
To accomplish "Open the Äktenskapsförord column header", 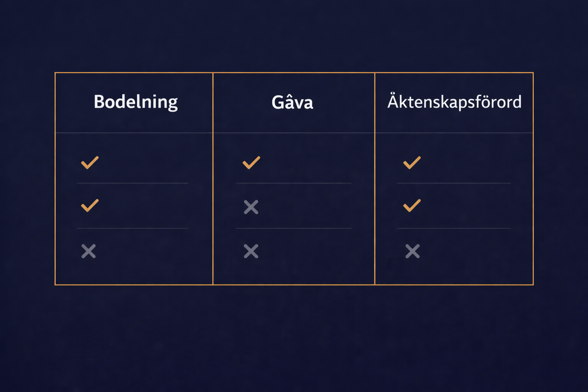I will point(454,102).
